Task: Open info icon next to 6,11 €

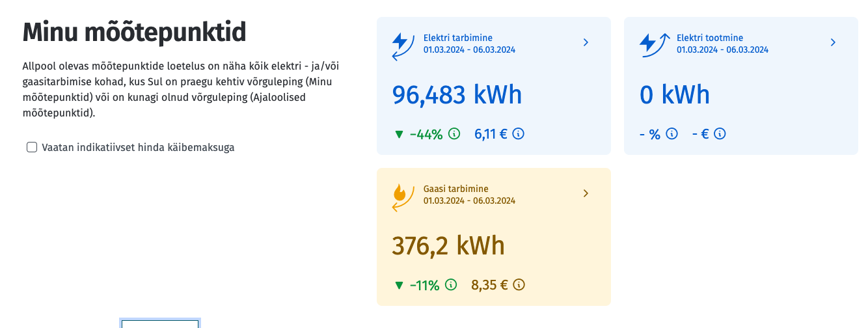Action: coord(519,133)
